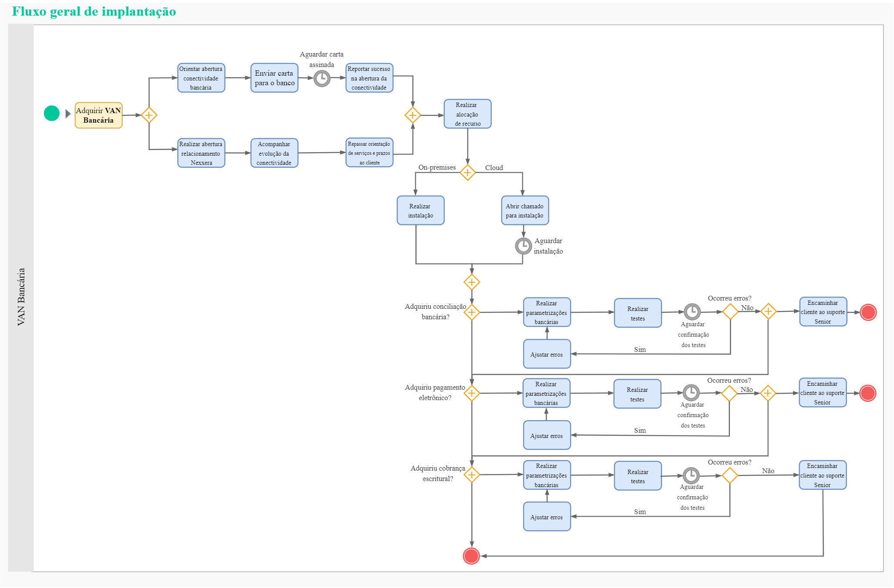Click the green start event circle
894x588 pixels.
(51, 114)
